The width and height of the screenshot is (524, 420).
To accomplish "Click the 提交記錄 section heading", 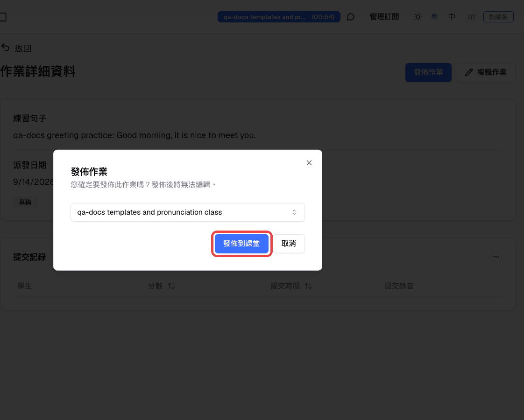I will [29, 257].
